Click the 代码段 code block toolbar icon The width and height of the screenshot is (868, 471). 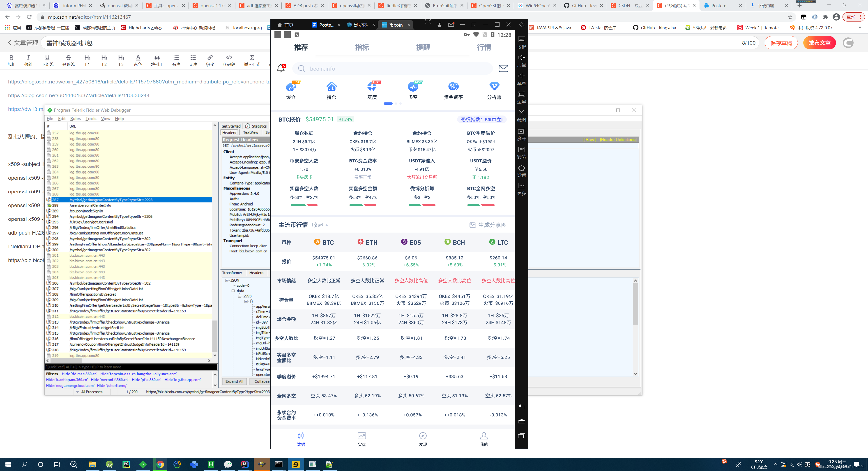(x=229, y=58)
